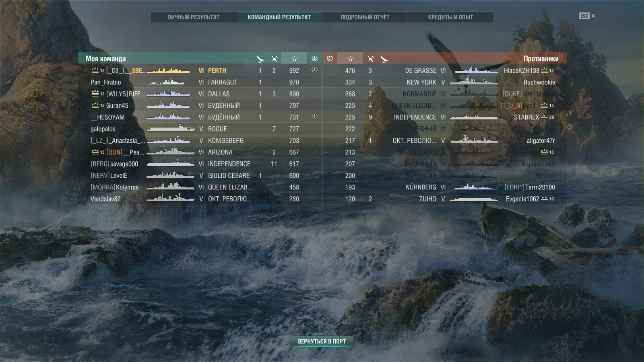Click Вернуться в порт button
This screenshot has width=644, height=362.
322,341
